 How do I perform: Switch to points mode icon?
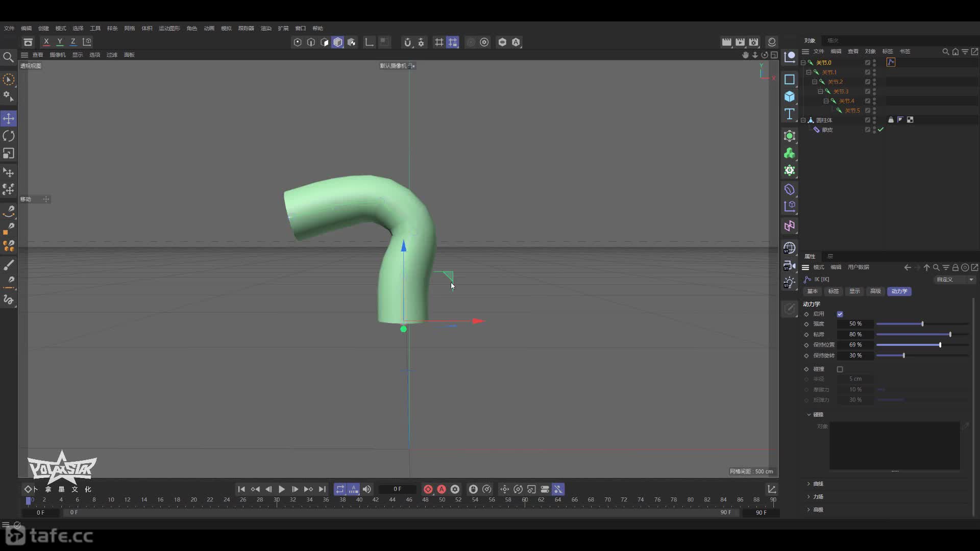coord(298,42)
